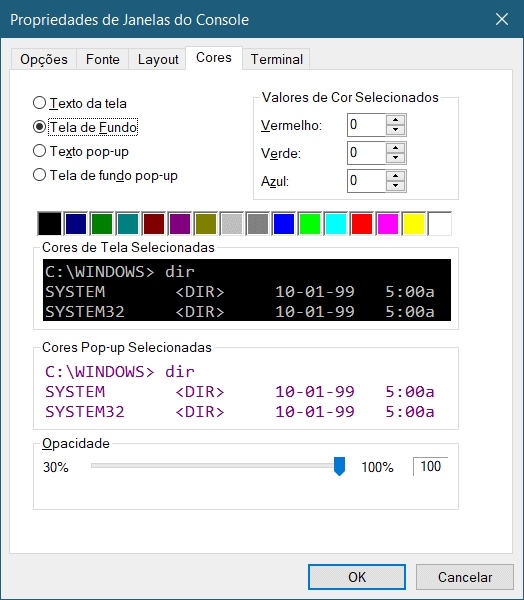The image size is (524, 600).
Task: Confirm settings with the OK button
Action: (x=357, y=577)
